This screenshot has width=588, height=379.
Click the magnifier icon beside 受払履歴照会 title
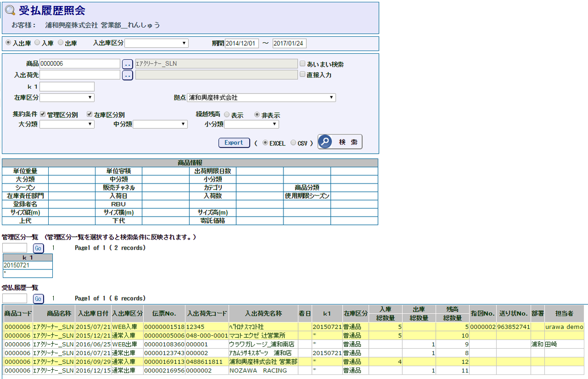[10, 11]
